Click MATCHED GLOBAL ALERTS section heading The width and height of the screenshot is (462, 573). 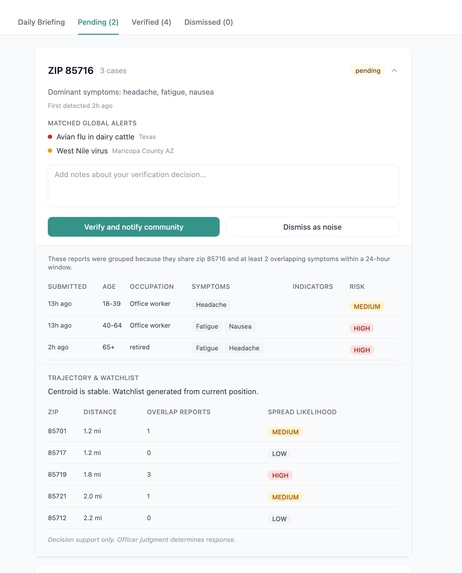[x=92, y=123]
